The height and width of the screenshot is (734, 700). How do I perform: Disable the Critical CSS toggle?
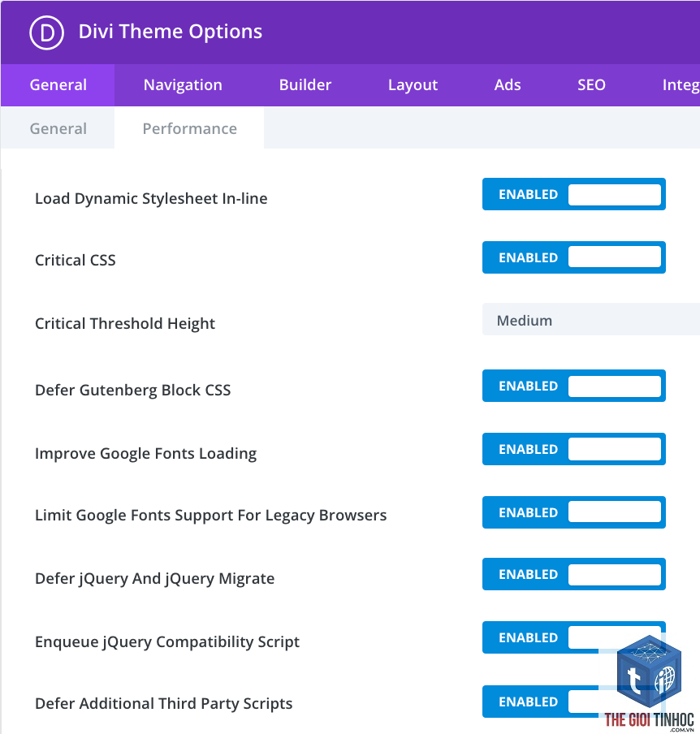tap(573, 257)
